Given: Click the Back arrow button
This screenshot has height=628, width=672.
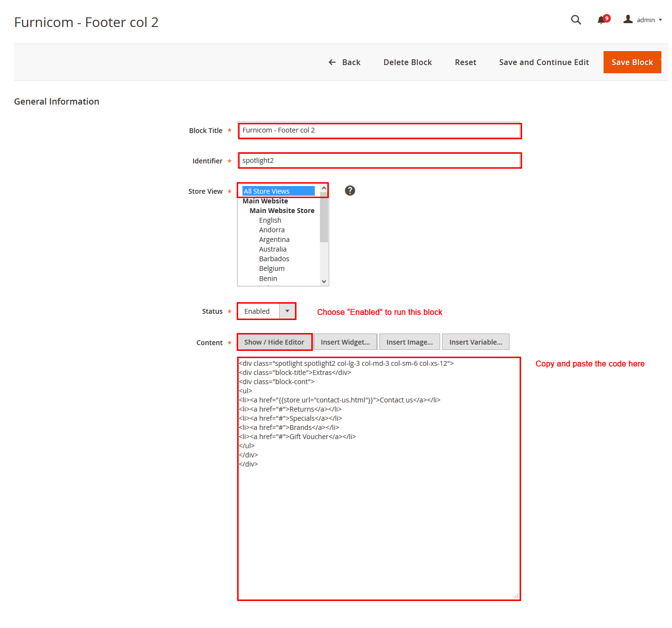Looking at the screenshot, I should click(344, 62).
